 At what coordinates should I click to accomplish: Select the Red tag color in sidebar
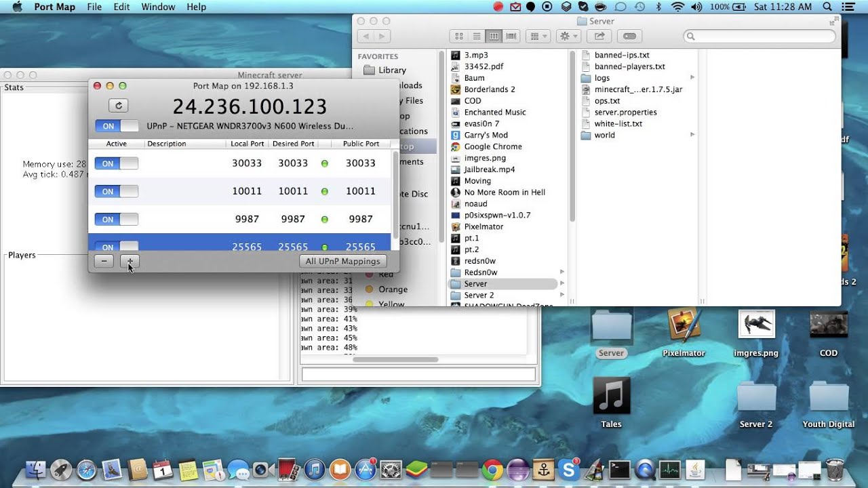(385, 274)
